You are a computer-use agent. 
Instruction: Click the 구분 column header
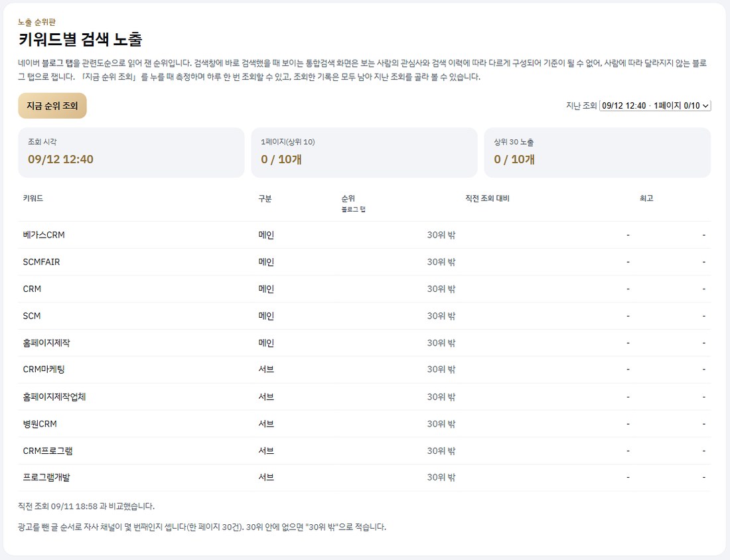265,198
